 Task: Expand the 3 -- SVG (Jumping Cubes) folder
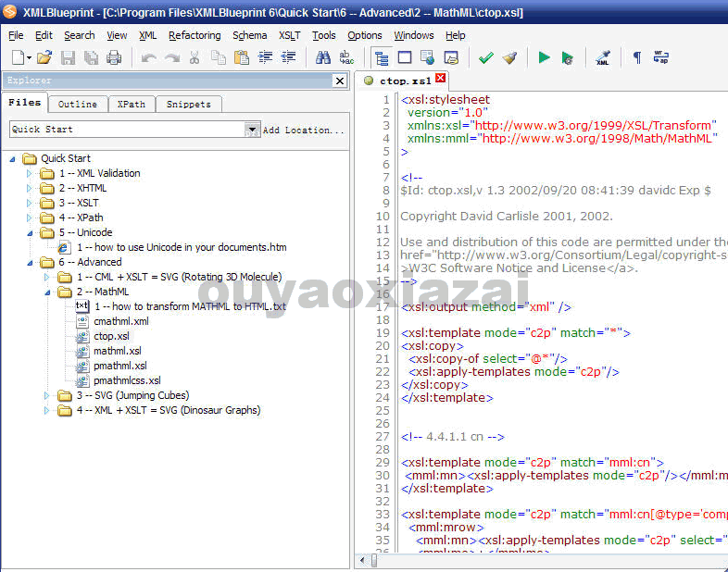(46, 396)
